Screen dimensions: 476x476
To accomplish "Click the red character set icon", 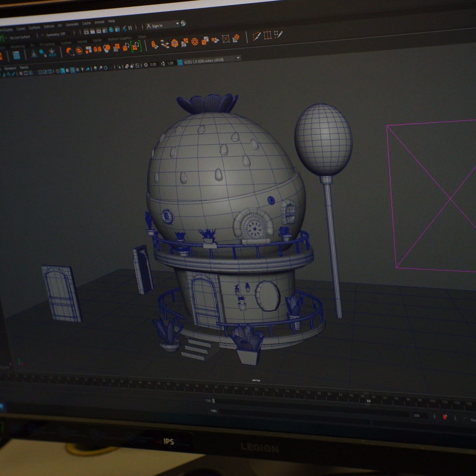I will point(445,417).
